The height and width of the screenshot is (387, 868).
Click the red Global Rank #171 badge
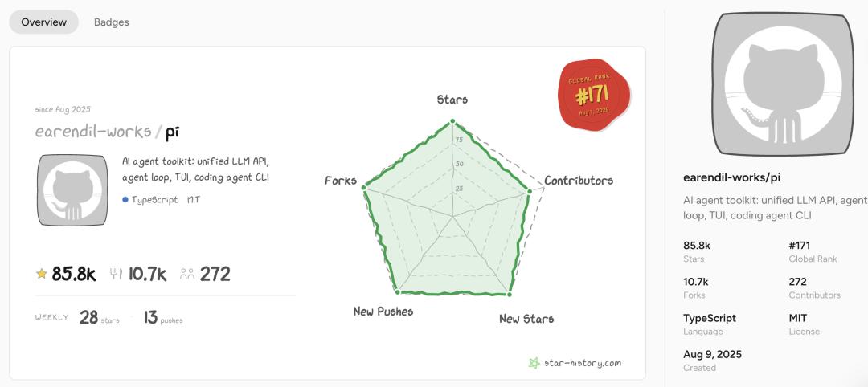tap(593, 95)
